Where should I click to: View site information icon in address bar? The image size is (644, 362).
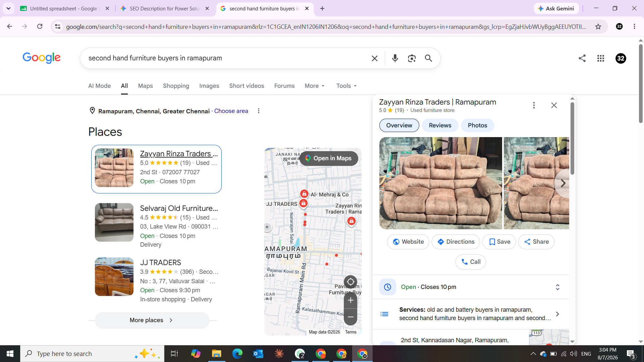click(58, 26)
